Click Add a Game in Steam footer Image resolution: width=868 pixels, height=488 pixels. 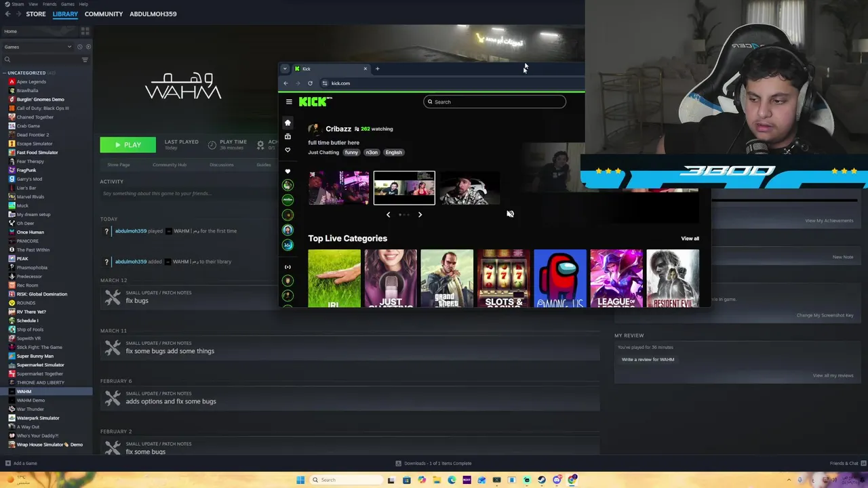[x=21, y=464]
